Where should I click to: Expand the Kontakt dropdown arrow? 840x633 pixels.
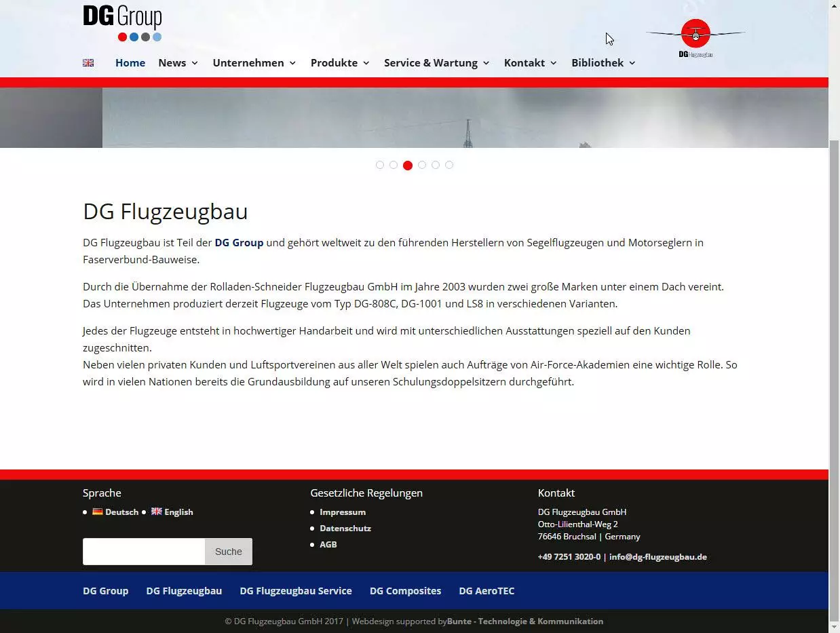[554, 63]
